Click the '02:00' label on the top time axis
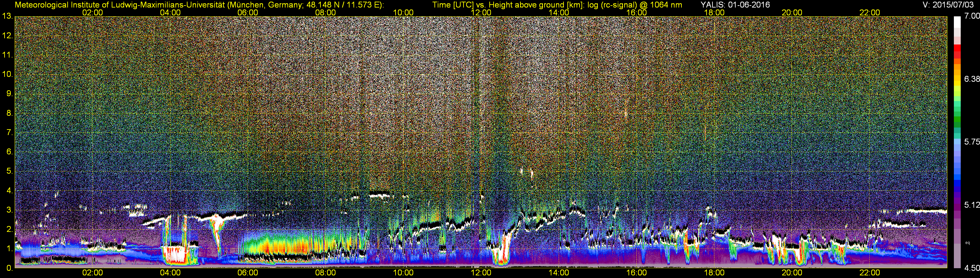This screenshot has width=980, height=278. click(92, 12)
